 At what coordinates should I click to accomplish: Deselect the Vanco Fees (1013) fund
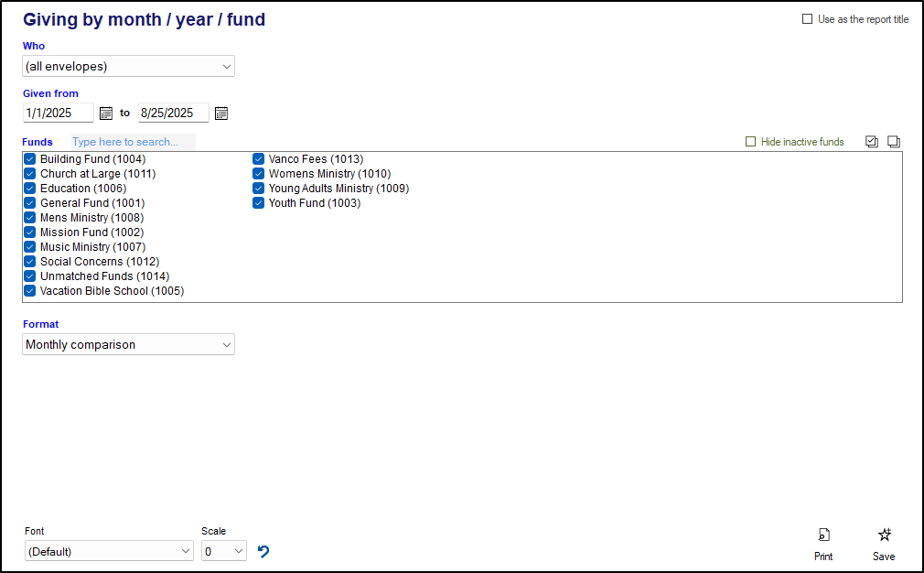(x=258, y=158)
